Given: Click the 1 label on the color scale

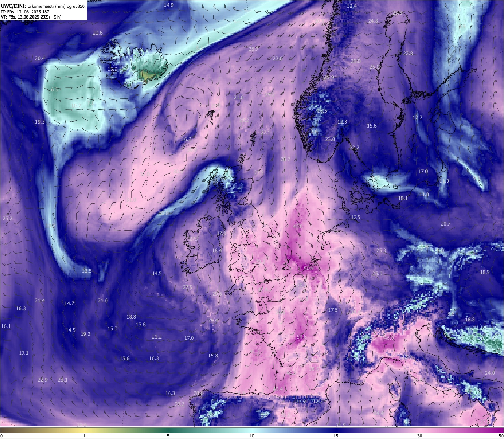Looking at the screenshot, I should (84, 436).
